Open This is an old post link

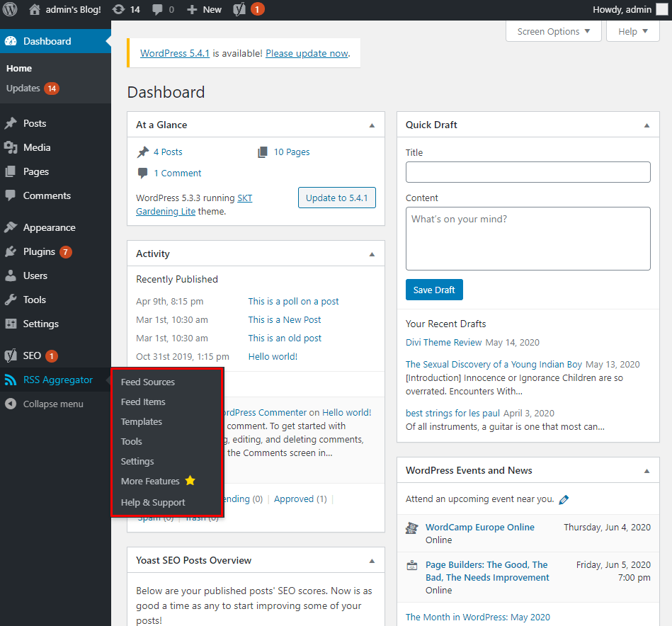[285, 338]
